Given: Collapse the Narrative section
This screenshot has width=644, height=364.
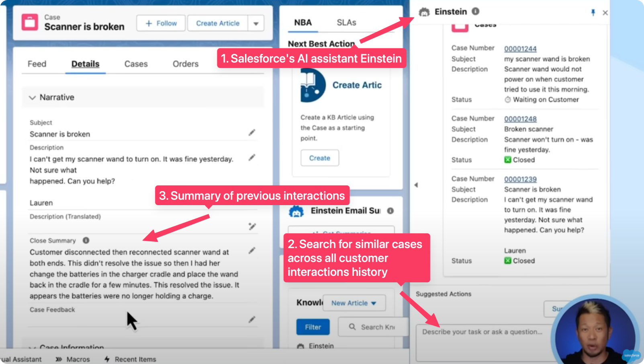Looking at the screenshot, I should pyautogui.click(x=33, y=97).
